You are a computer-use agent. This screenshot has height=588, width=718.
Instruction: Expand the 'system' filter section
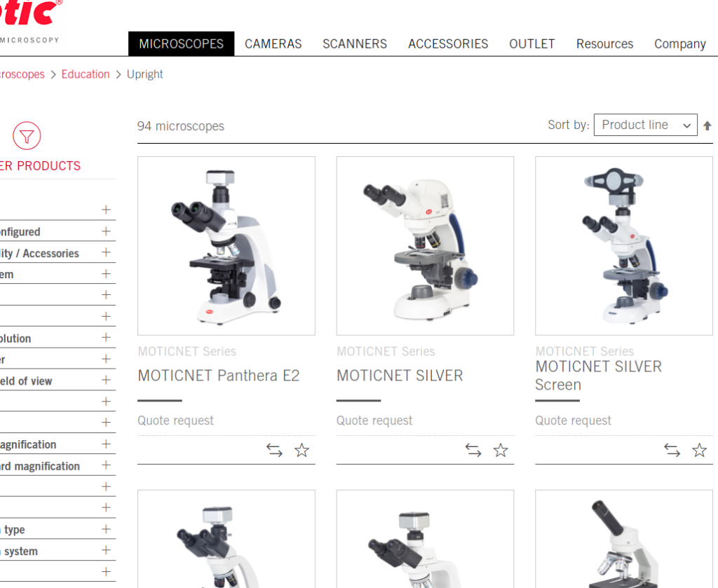pyautogui.click(x=57, y=550)
